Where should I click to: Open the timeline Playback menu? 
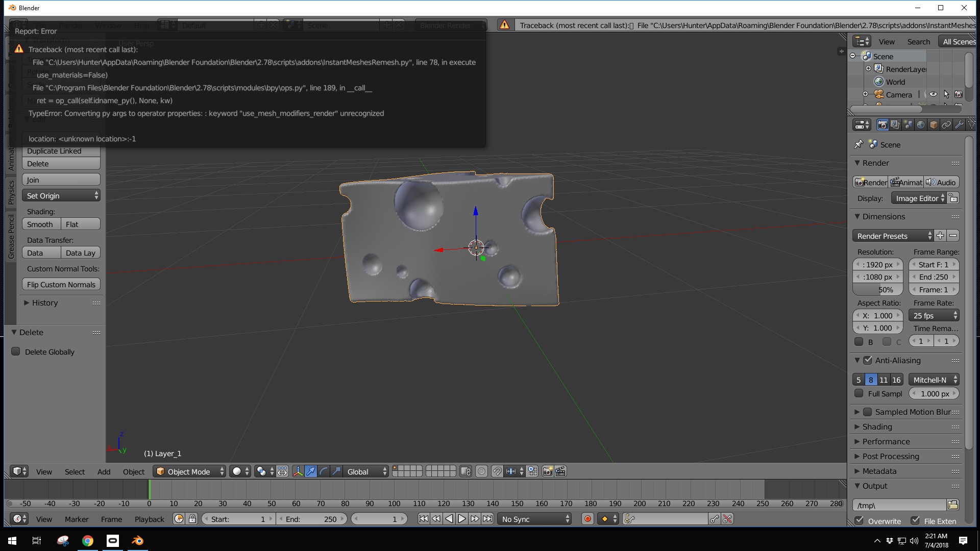[x=149, y=519]
